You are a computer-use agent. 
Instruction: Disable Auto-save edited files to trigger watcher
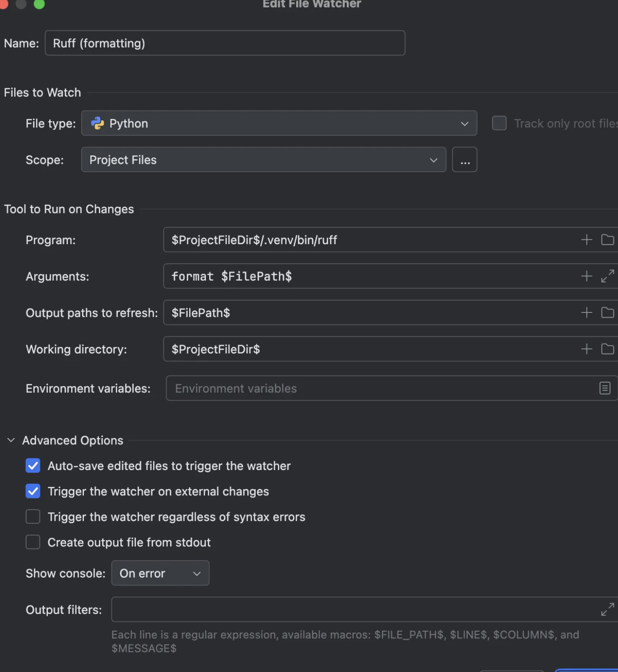[33, 466]
